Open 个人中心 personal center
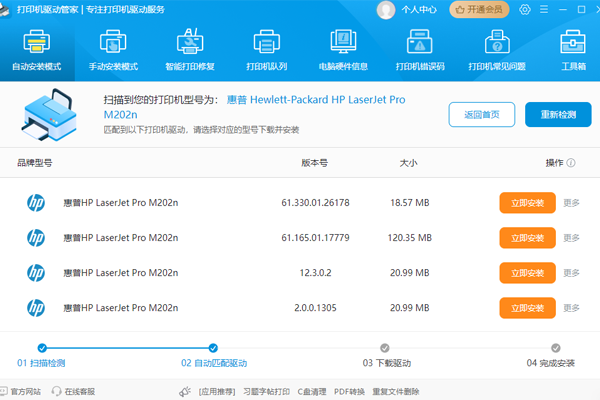 [x=419, y=10]
